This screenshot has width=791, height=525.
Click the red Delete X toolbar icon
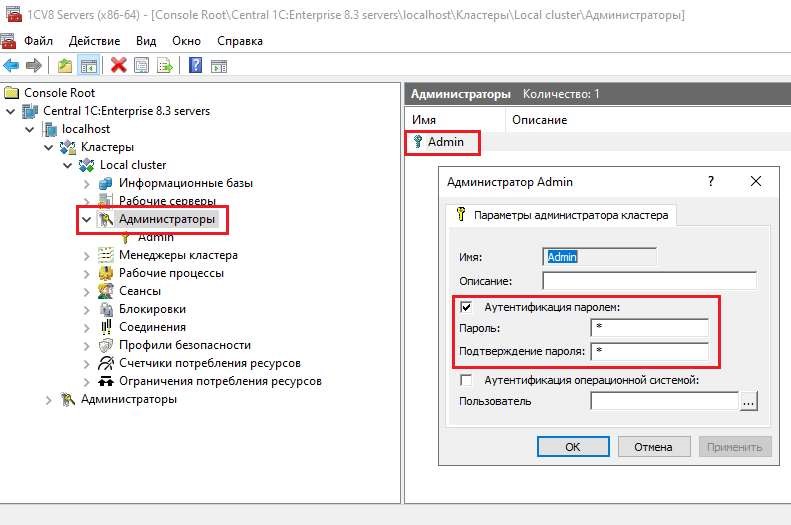coord(118,66)
